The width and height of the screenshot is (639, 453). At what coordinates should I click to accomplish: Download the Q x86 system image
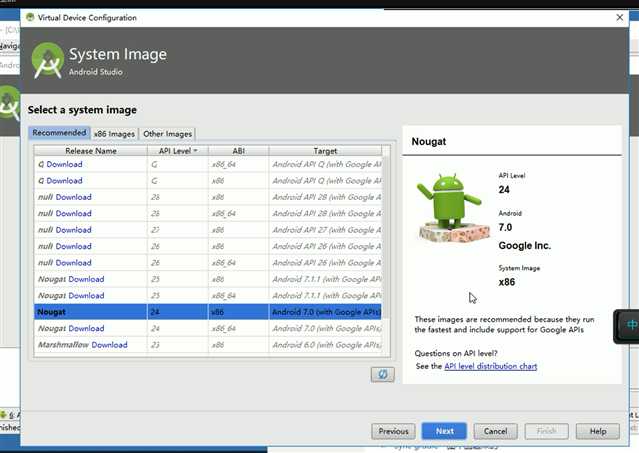tap(64, 180)
